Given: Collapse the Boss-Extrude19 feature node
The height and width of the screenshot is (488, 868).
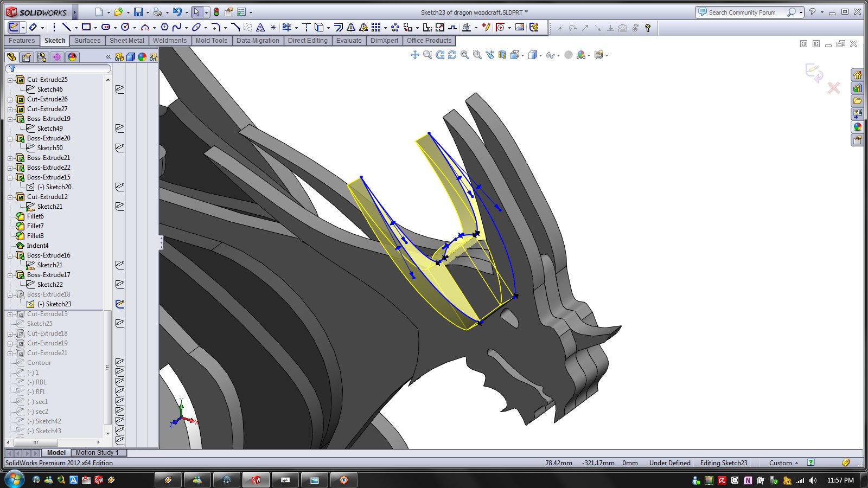Looking at the screenshot, I should click(10, 119).
